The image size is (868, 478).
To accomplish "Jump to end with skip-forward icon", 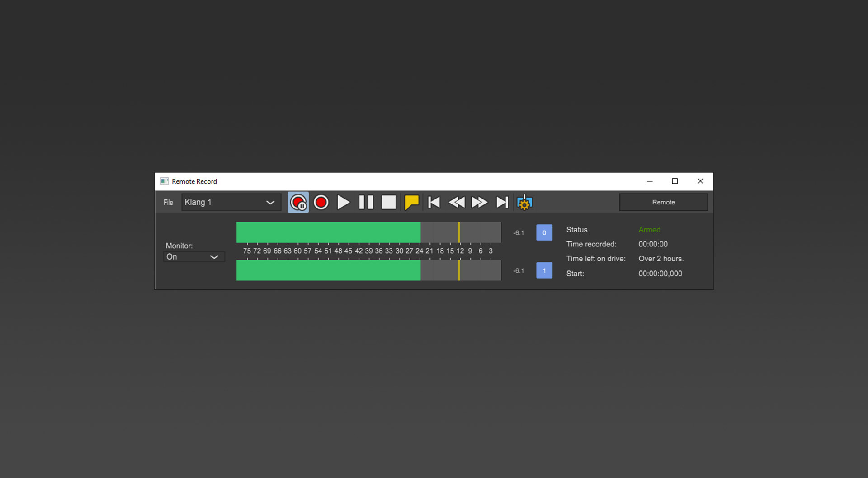I will 502,202.
